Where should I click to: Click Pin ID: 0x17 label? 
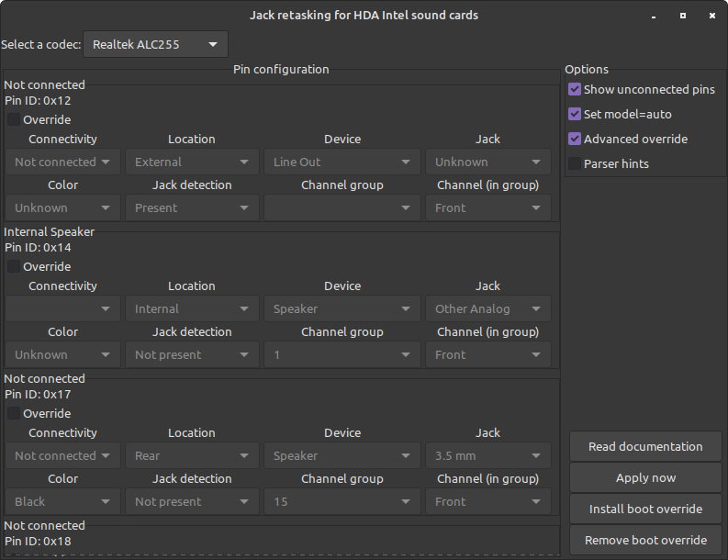click(x=38, y=394)
